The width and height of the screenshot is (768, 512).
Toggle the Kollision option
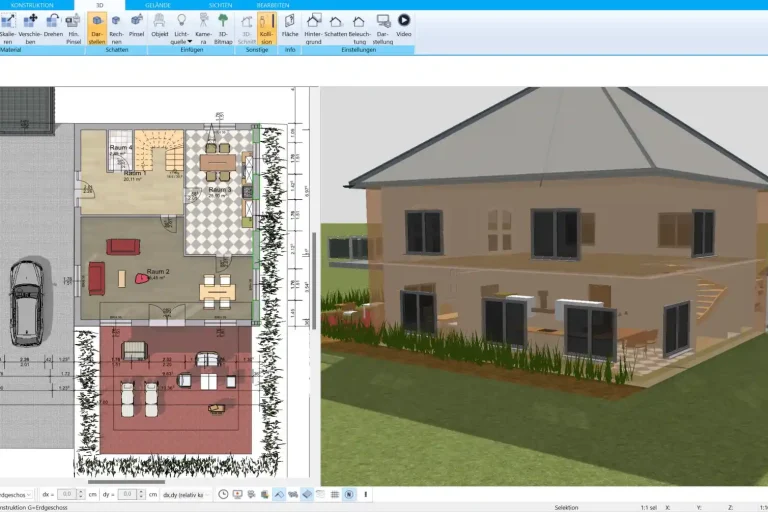pyautogui.click(x=266, y=29)
